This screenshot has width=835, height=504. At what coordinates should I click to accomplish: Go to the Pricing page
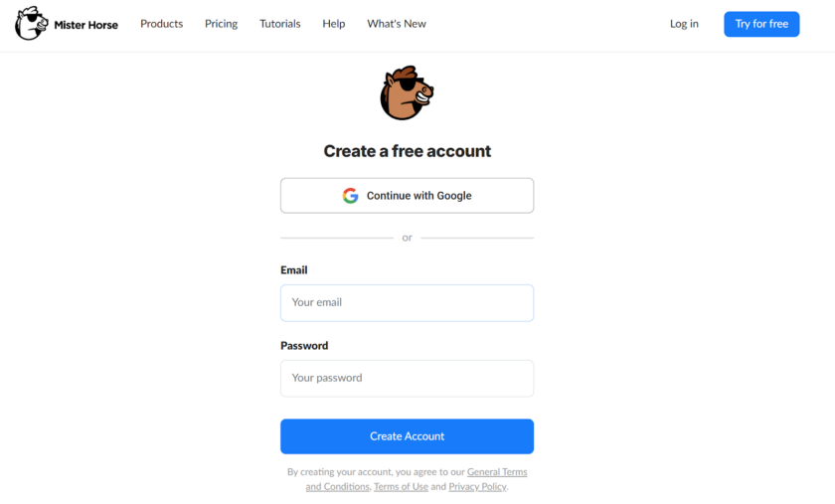[221, 24]
